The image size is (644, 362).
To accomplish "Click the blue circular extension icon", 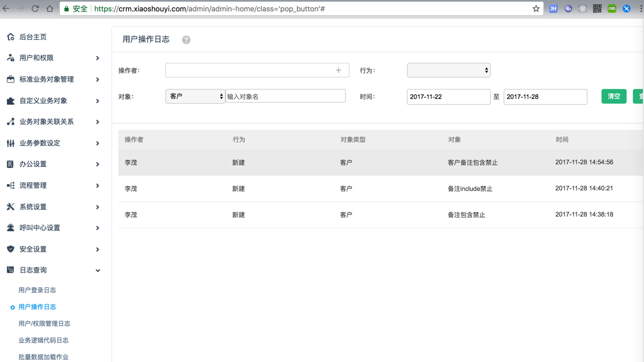I will (626, 9).
